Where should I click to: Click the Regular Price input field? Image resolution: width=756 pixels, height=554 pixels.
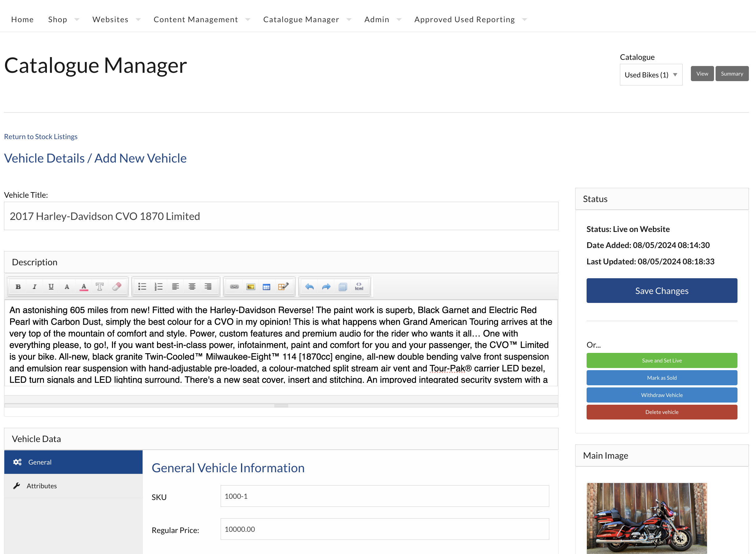tap(384, 529)
